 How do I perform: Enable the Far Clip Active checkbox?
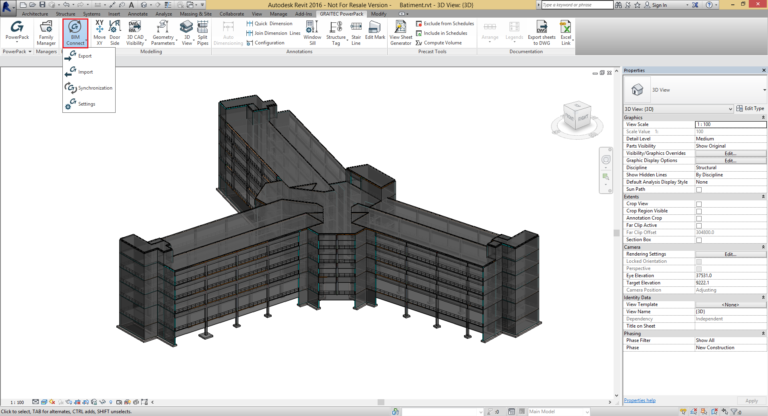[699, 225]
